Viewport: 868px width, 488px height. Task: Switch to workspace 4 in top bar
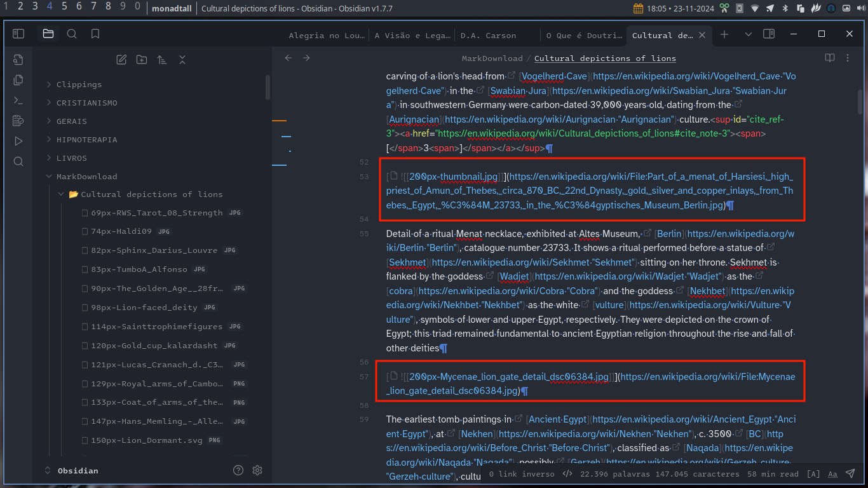(x=50, y=7)
